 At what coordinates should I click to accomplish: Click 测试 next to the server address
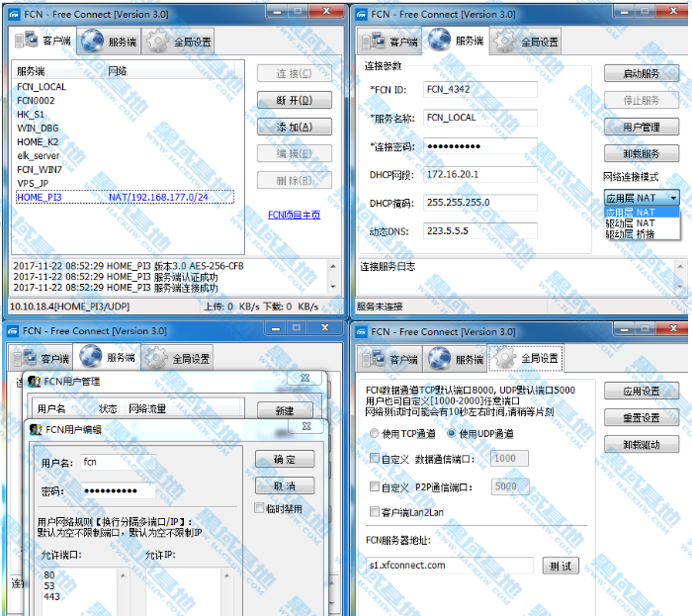click(x=561, y=567)
